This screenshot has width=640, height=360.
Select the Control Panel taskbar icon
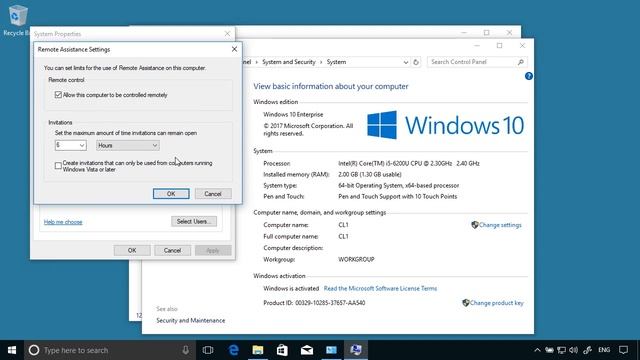coord(331,350)
